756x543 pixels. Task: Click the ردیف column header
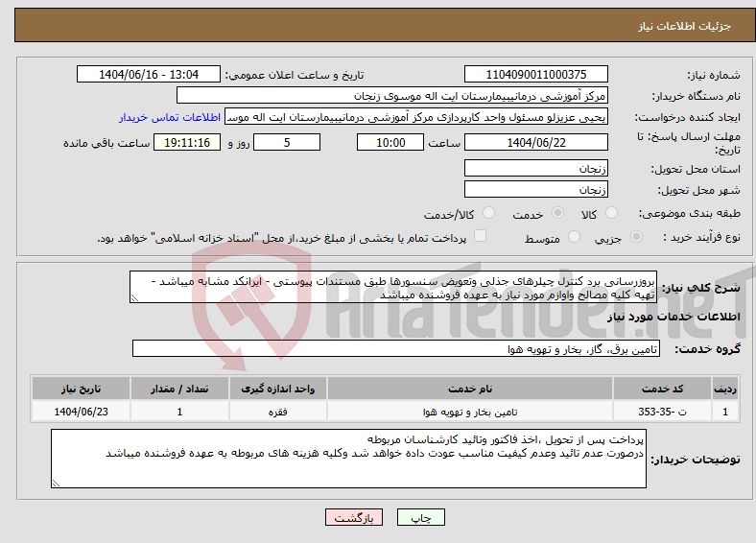(725, 389)
